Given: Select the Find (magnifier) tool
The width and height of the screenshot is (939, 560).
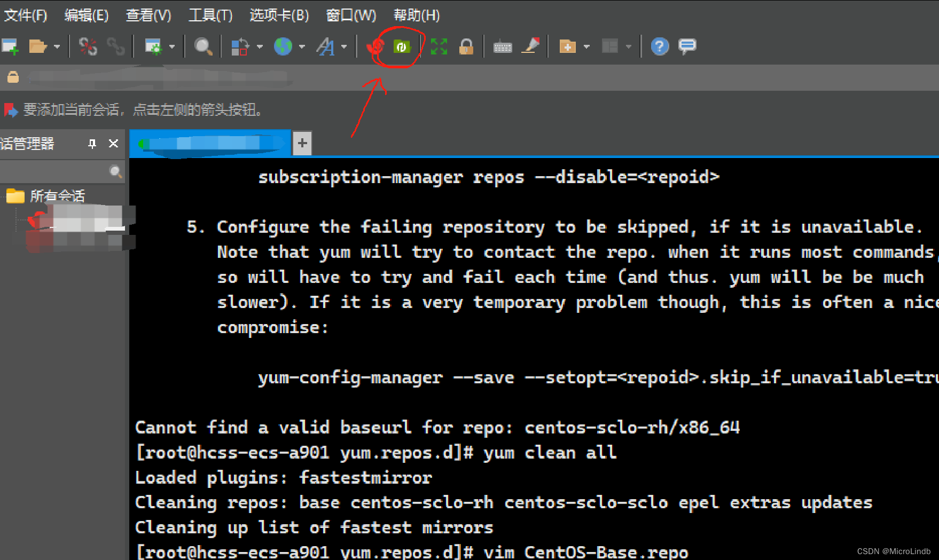Looking at the screenshot, I should coord(203,46).
